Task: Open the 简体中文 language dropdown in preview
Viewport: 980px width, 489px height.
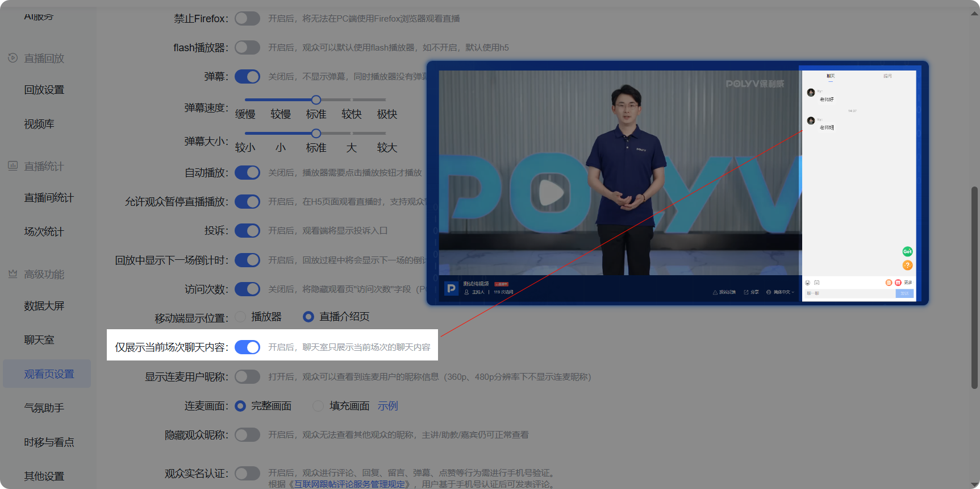Action: tap(781, 292)
